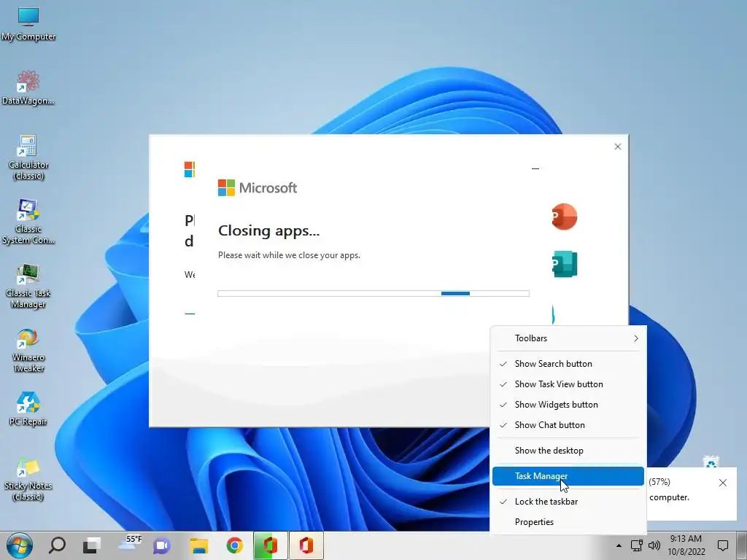Open Task View on taskbar
The width and height of the screenshot is (747, 560).
(91, 545)
